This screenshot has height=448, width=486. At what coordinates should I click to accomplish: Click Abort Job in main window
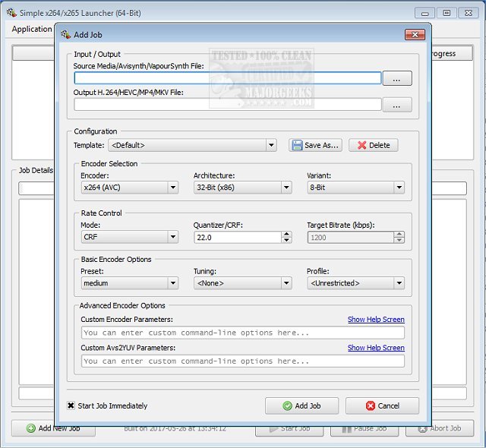coord(440,428)
